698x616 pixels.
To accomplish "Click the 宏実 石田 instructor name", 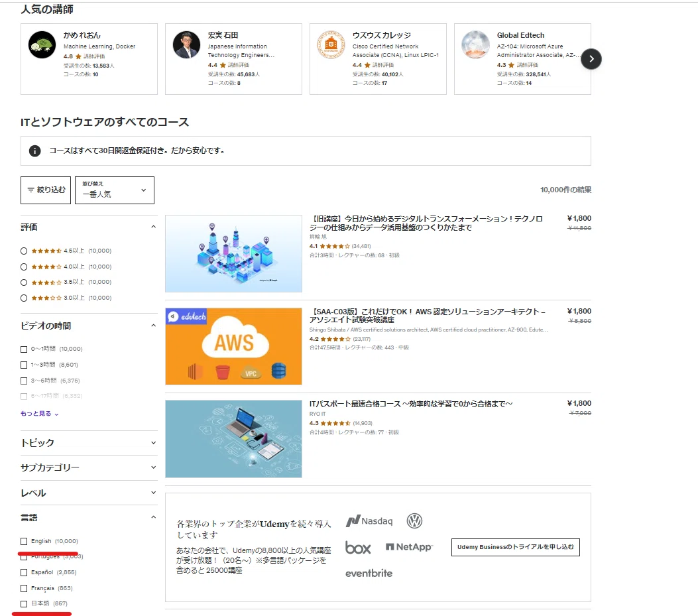I will click(x=223, y=35).
